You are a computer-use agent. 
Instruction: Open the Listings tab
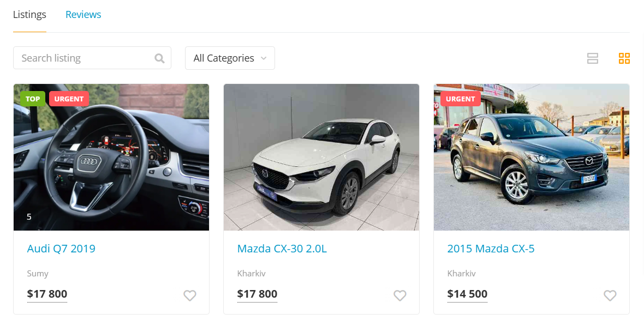(29, 15)
